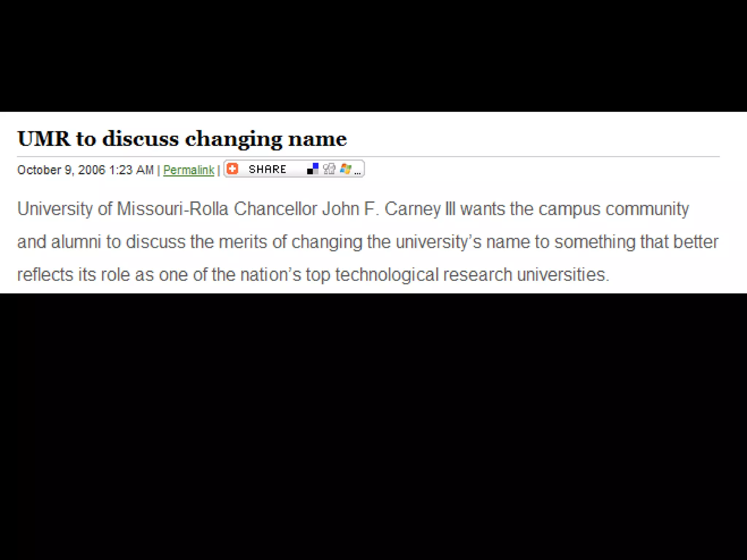747x560 pixels.
Task: Click the word 'name' ending the headline
Action: tap(317, 139)
